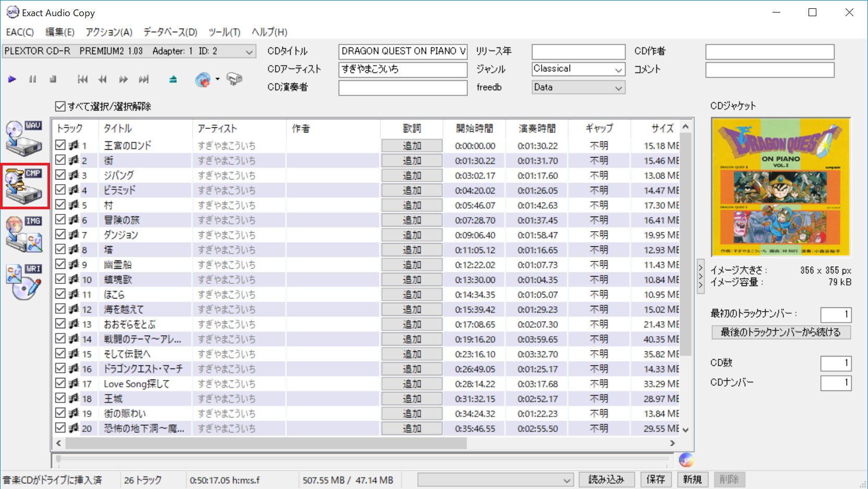Click the 演奏時間 column header
The image size is (868, 489).
pyautogui.click(x=537, y=128)
